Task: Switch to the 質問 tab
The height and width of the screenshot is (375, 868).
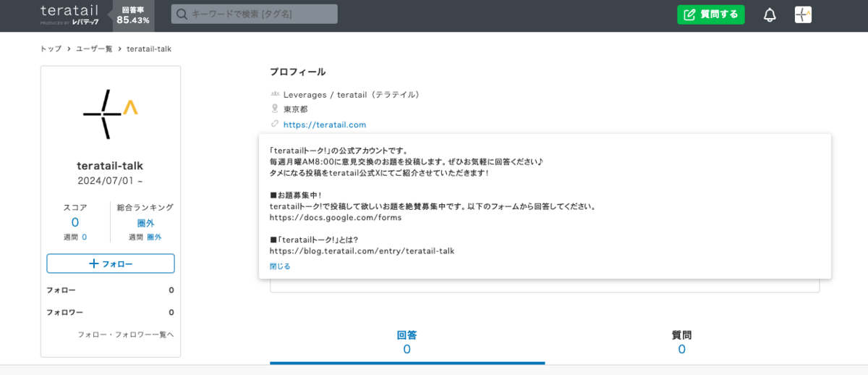Action: click(682, 342)
